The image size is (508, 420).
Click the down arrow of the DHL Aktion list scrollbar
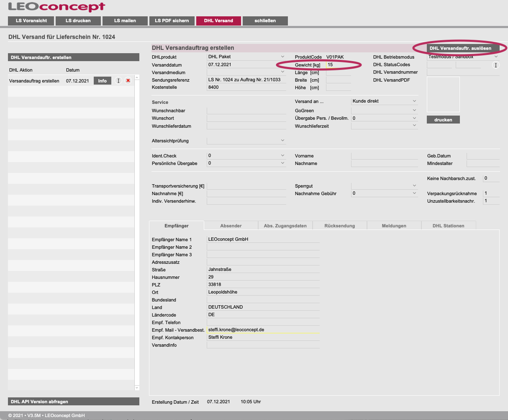tap(137, 388)
